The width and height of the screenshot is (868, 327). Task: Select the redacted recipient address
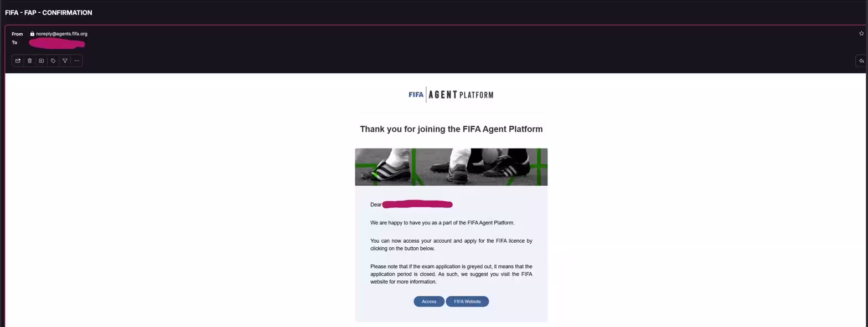click(56, 43)
